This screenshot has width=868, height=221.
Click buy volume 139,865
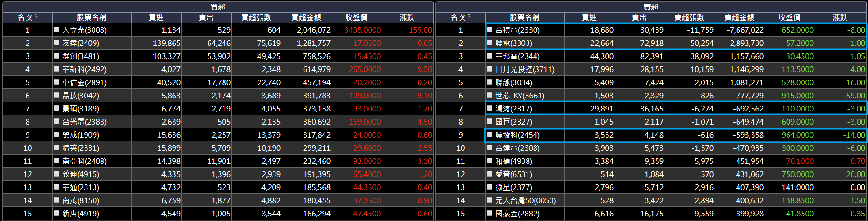pyautogui.click(x=166, y=43)
